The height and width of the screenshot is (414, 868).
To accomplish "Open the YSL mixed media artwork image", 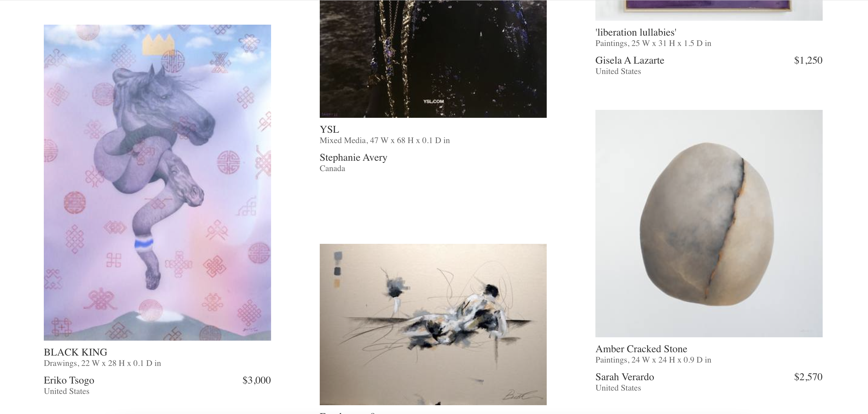I will coord(433,59).
